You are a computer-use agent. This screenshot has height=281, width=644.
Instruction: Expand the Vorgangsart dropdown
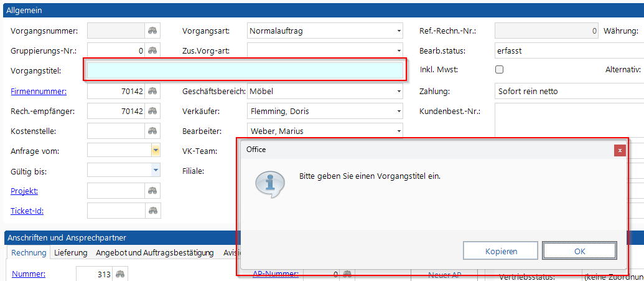point(398,31)
